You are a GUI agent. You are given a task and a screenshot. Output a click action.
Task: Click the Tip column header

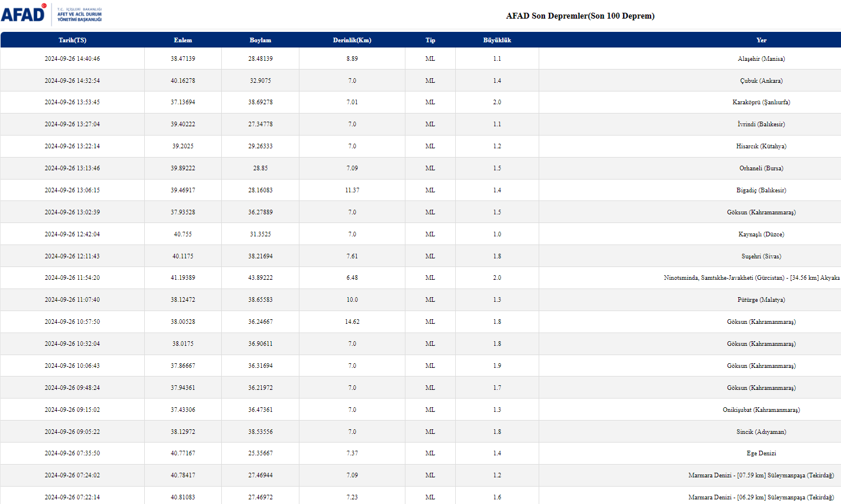point(430,40)
